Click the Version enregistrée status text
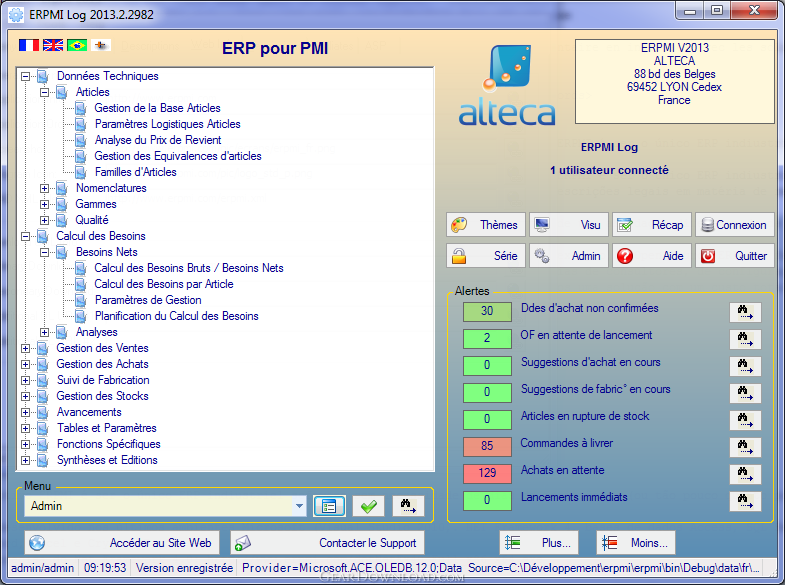785x585 pixels. 184,568
